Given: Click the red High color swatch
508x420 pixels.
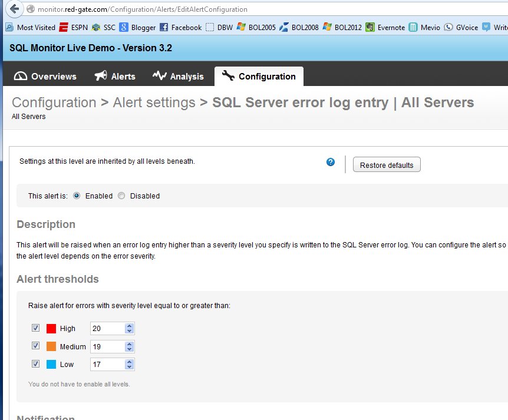Looking at the screenshot, I should pyautogui.click(x=51, y=328).
